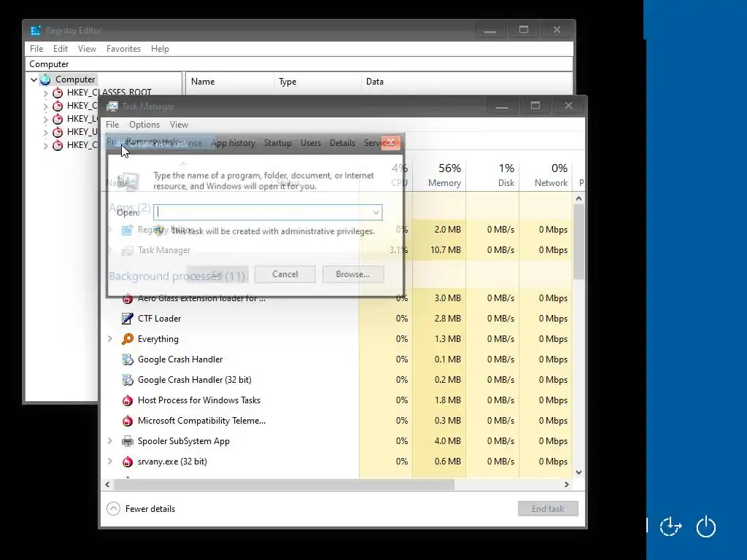Screen dimensions: 747x560
Task: Click the scroll left arrow in Task Manager
Action: tap(108, 484)
